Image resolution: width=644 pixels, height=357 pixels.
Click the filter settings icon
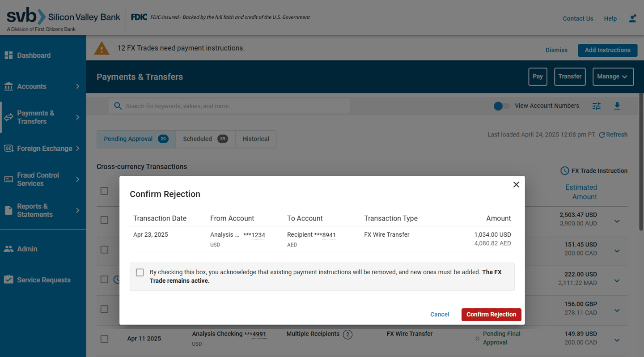(596, 106)
